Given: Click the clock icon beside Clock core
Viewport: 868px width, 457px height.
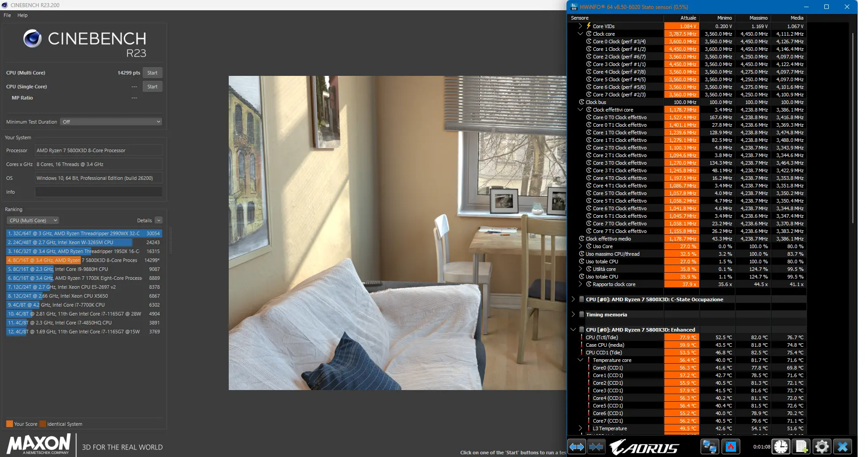Looking at the screenshot, I should click(589, 33).
